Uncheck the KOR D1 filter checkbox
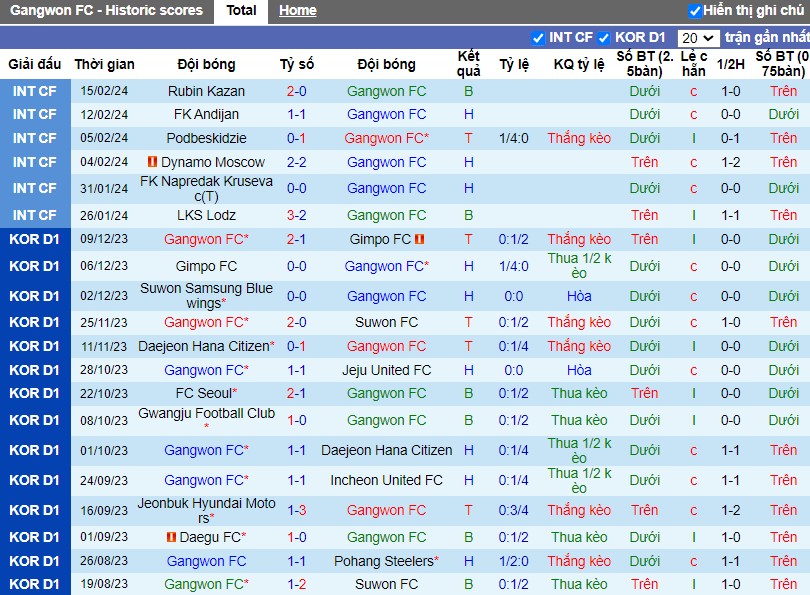This screenshot has width=810, height=595. (x=603, y=38)
